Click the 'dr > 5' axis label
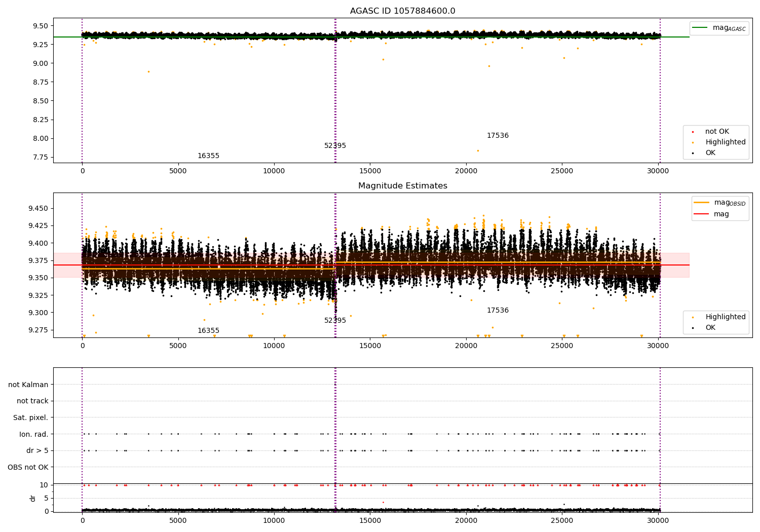Viewport: 760px width, 532px height. tap(37, 451)
